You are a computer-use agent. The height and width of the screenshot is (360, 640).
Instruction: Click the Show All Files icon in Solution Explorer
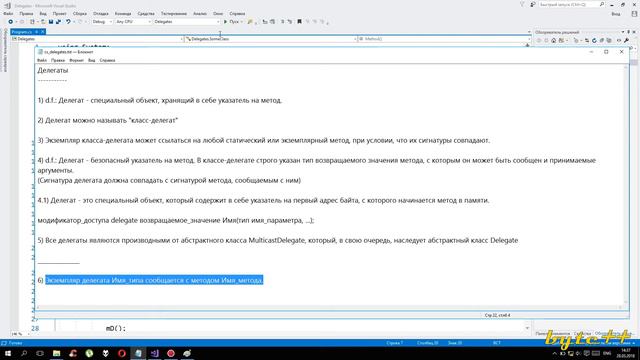(609, 40)
